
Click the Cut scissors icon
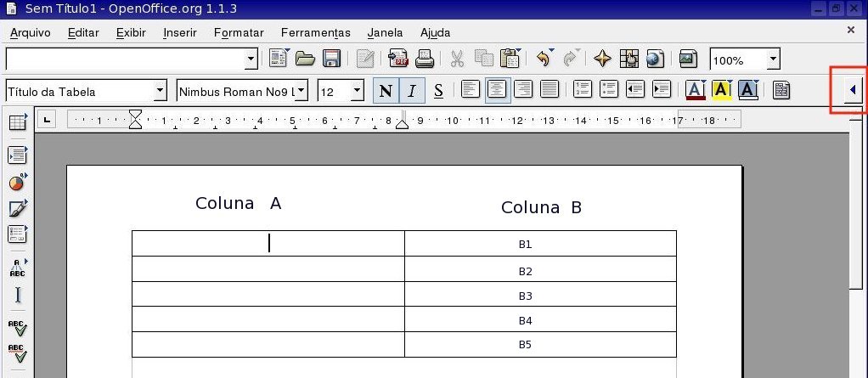point(457,59)
